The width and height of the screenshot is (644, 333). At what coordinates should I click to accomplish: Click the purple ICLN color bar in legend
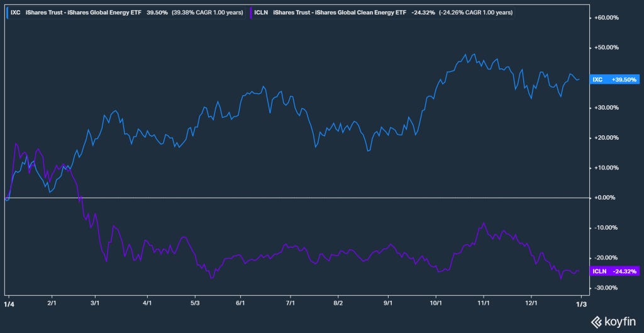[x=250, y=13]
